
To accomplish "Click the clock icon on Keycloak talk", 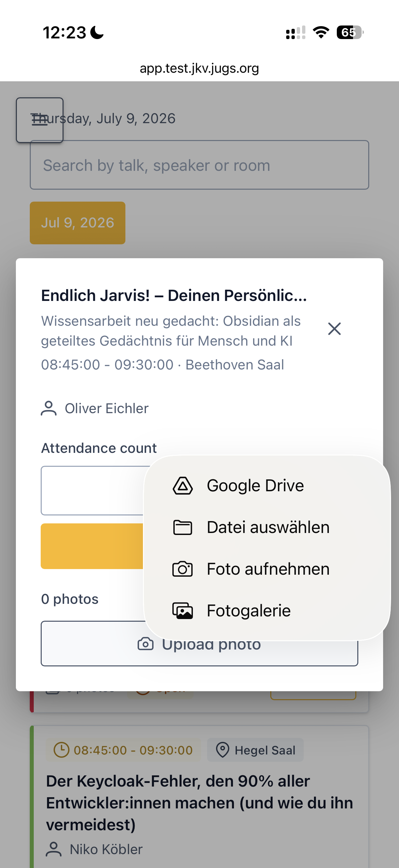I will (61, 750).
